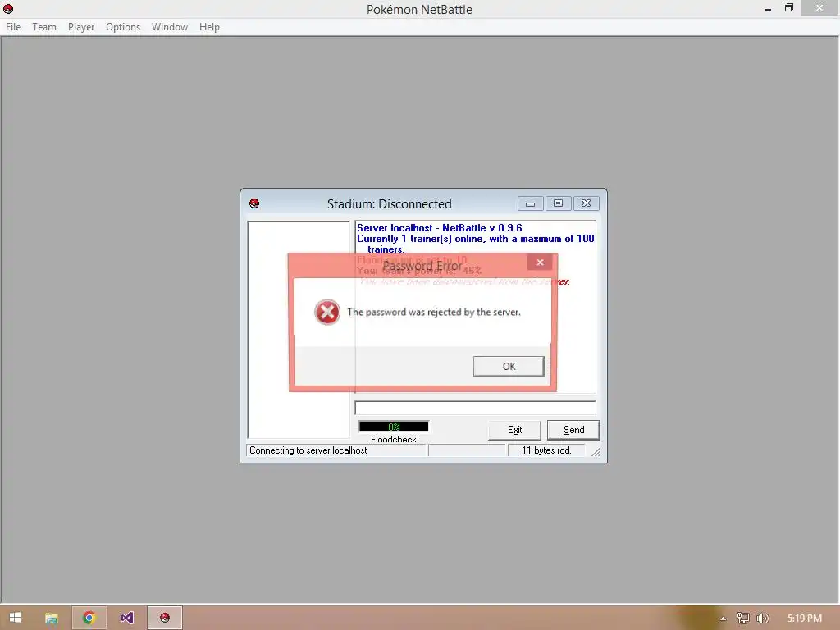Open the Windows Start button
This screenshot has height=630, width=840.
(15, 618)
